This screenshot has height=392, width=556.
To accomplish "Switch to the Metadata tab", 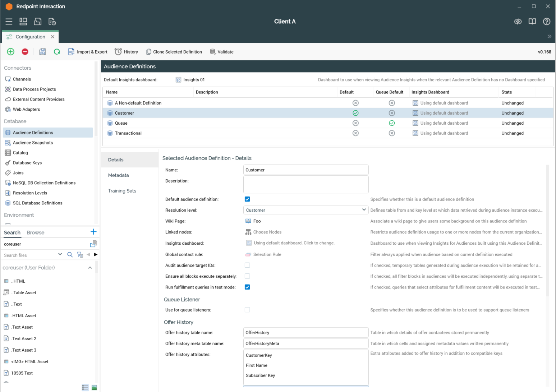I will pos(118,175).
